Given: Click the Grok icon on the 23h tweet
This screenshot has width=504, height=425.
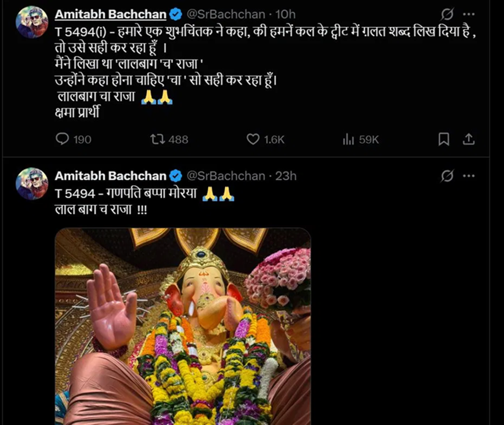Looking at the screenshot, I should point(447,176).
